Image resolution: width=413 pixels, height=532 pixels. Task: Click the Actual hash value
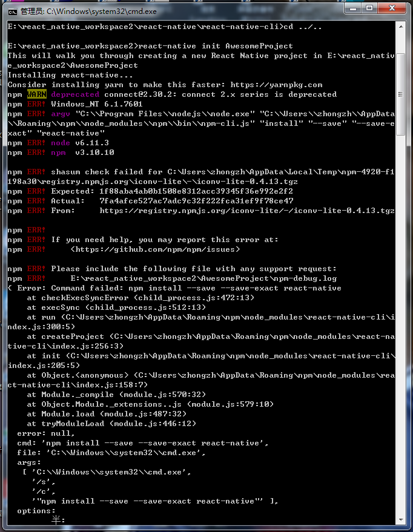point(196,201)
